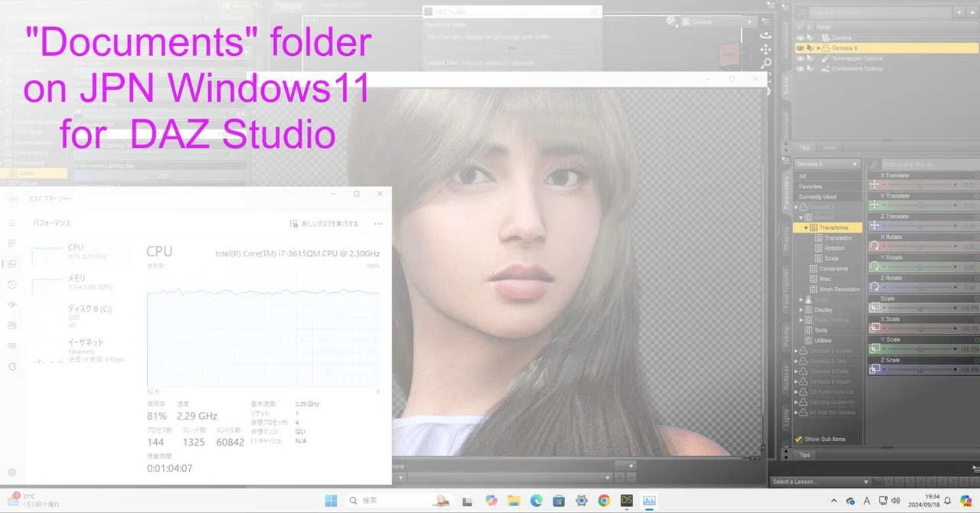Open Processes page in Task Manager sidebar
The width and height of the screenshot is (980, 513).
point(12,243)
